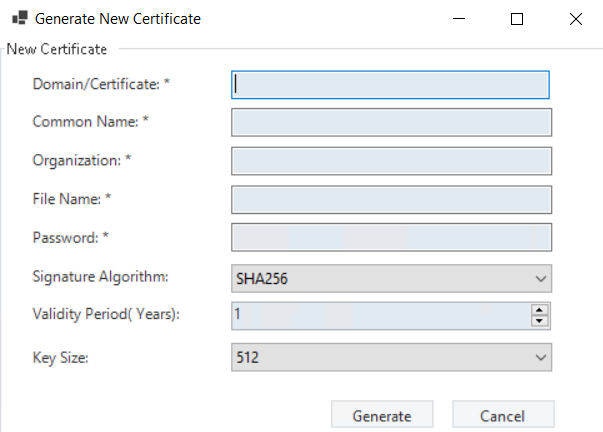The width and height of the screenshot is (603, 432).
Task: Open the Signature Algorithm SHA256 dropdown
Action: pos(391,278)
